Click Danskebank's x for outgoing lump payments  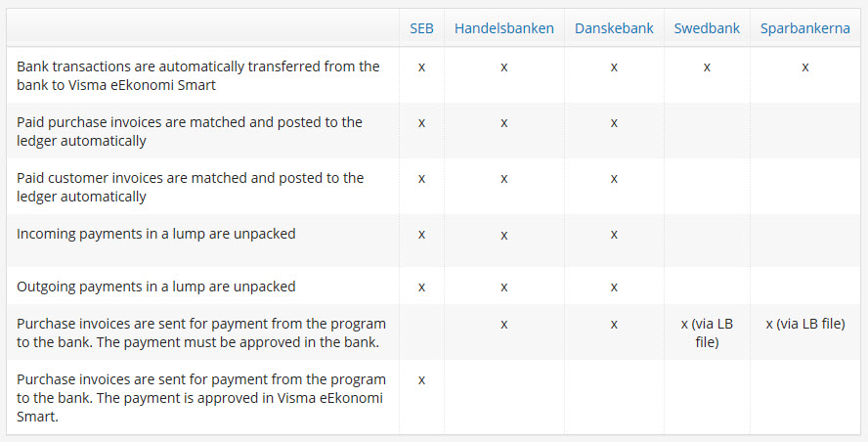pyautogui.click(x=614, y=287)
